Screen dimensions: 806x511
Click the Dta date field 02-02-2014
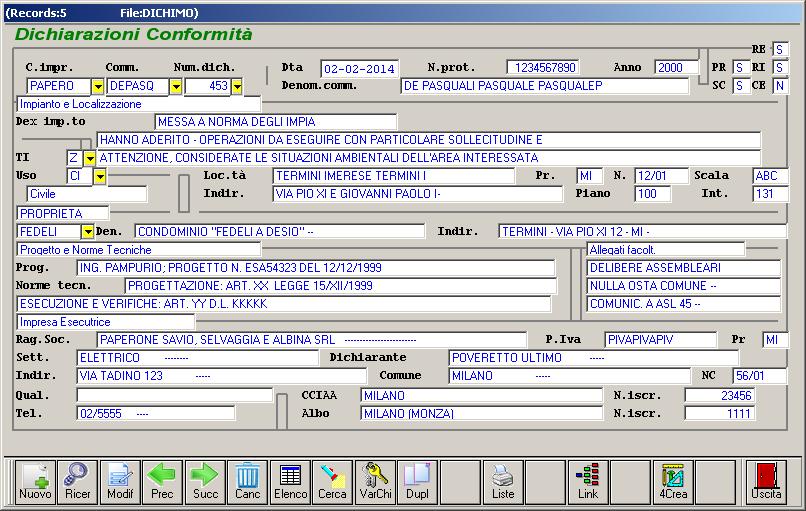tap(359, 68)
